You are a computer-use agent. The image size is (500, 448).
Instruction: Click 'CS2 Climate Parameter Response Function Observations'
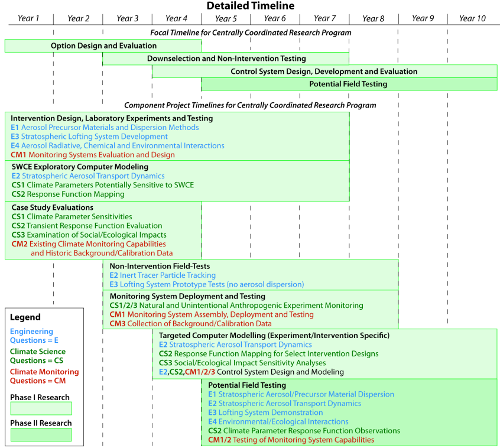[x=304, y=431]
